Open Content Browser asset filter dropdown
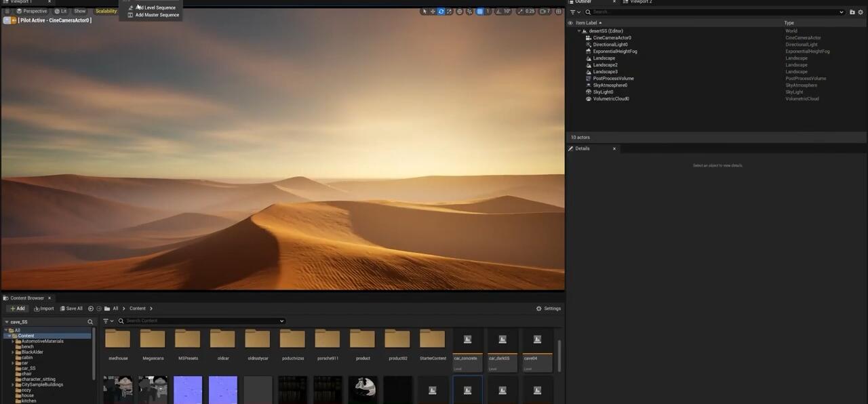 pos(106,321)
